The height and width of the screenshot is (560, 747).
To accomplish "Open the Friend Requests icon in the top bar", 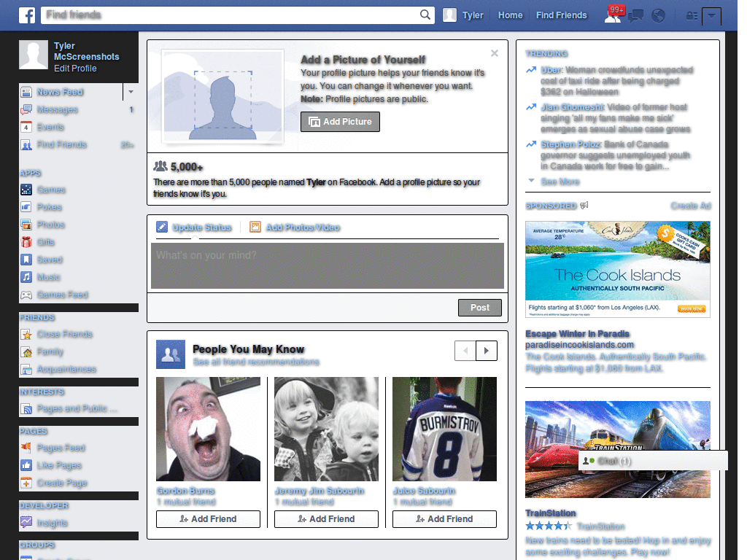I will pos(614,15).
